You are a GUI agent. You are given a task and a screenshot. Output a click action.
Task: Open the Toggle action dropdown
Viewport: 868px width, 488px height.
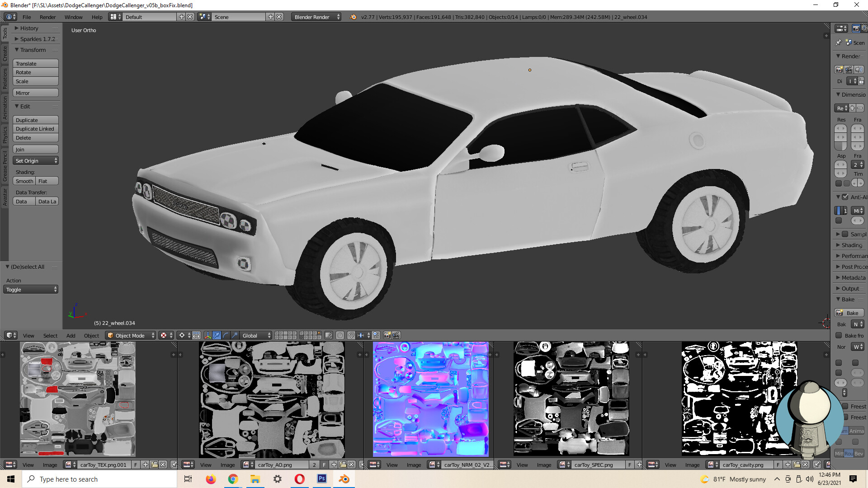[x=31, y=289]
